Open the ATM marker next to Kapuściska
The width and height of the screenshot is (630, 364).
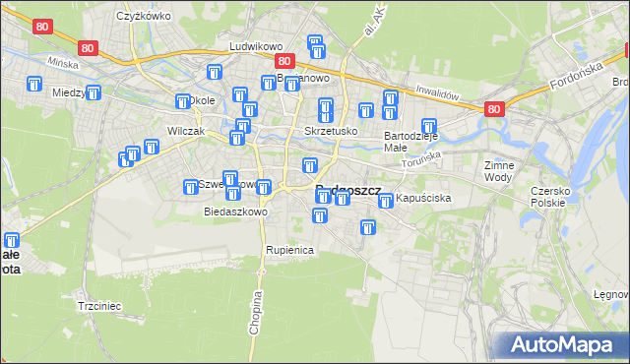[x=386, y=201]
